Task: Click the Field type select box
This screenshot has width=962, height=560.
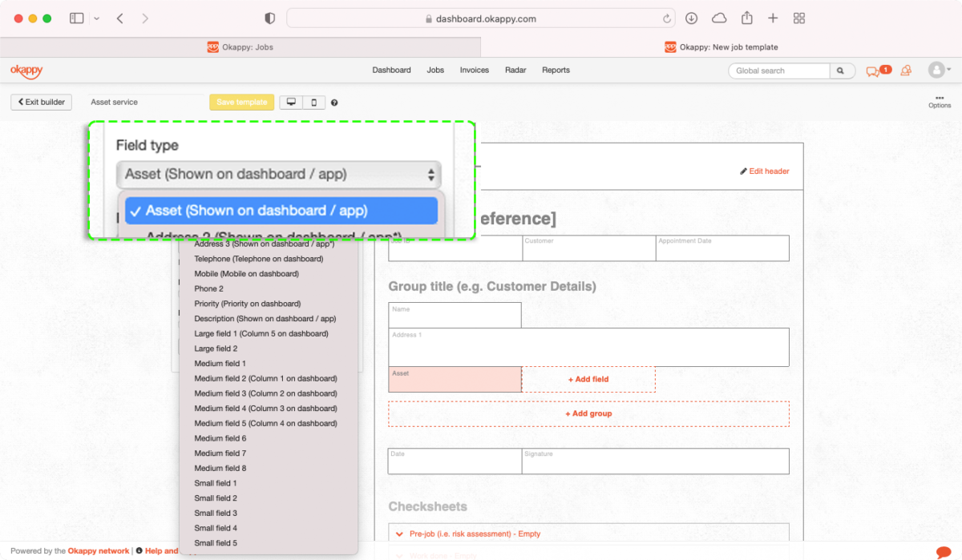Action: click(x=278, y=175)
